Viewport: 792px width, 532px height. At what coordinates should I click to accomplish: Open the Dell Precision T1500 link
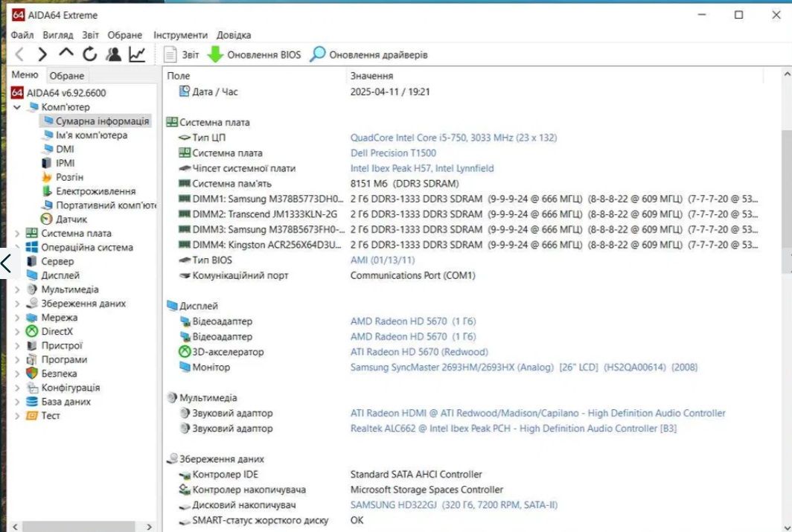(x=393, y=153)
